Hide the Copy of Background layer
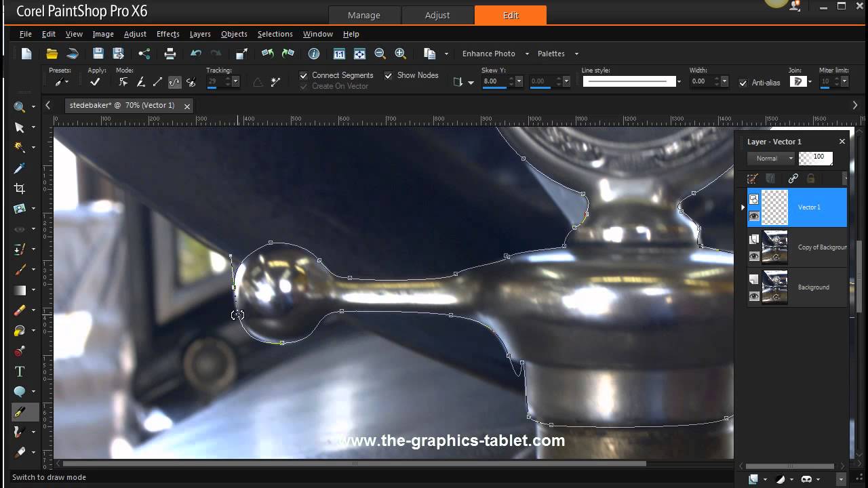The width and height of the screenshot is (868, 488). pos(754,256)
